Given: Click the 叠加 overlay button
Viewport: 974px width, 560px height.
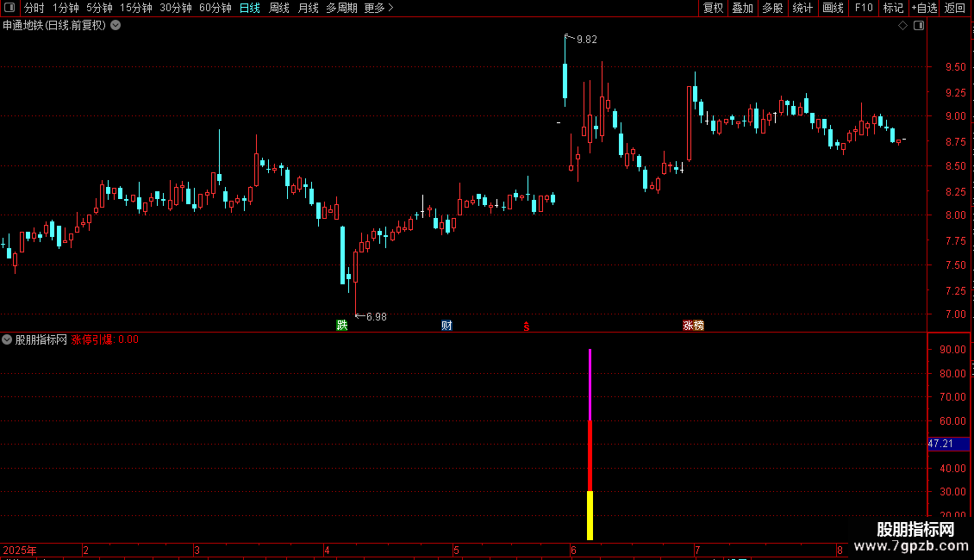Looking at the screenshot, I should [742, 8].
